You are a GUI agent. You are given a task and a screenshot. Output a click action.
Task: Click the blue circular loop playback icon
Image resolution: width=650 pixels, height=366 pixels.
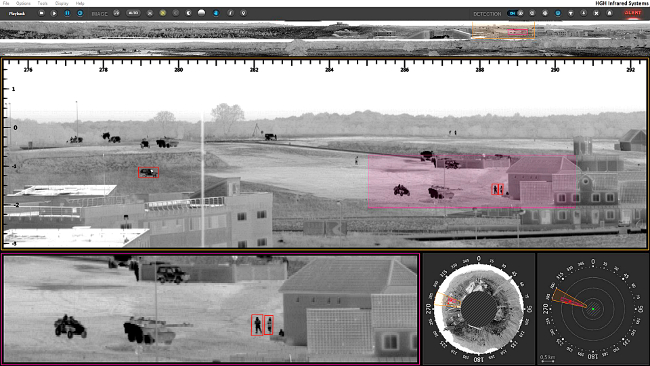point(80,13)
